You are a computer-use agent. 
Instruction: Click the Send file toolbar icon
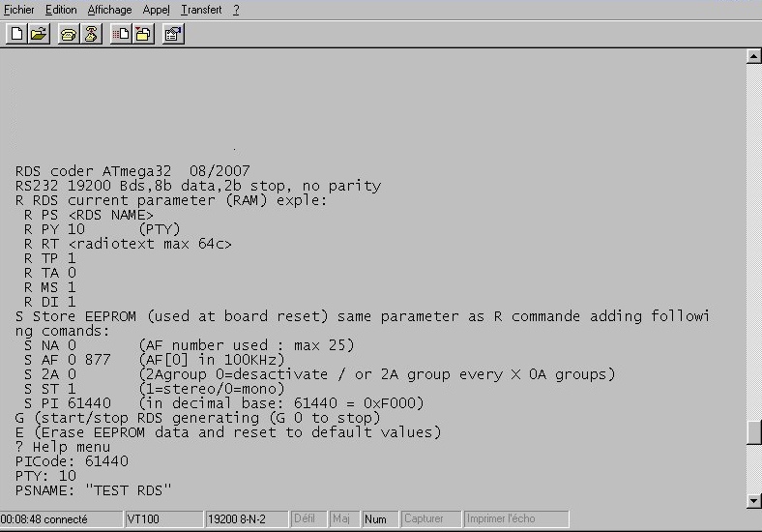(x=121, y=34)
